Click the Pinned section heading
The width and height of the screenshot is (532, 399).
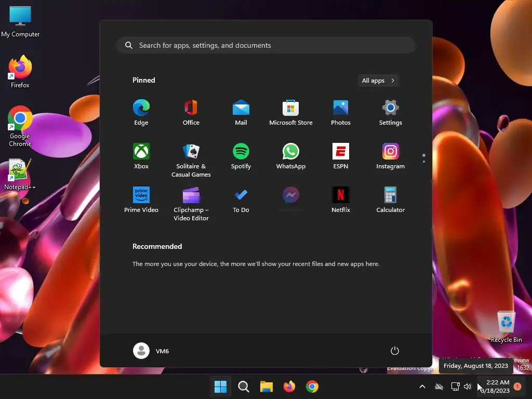click(x=143, y=80)
